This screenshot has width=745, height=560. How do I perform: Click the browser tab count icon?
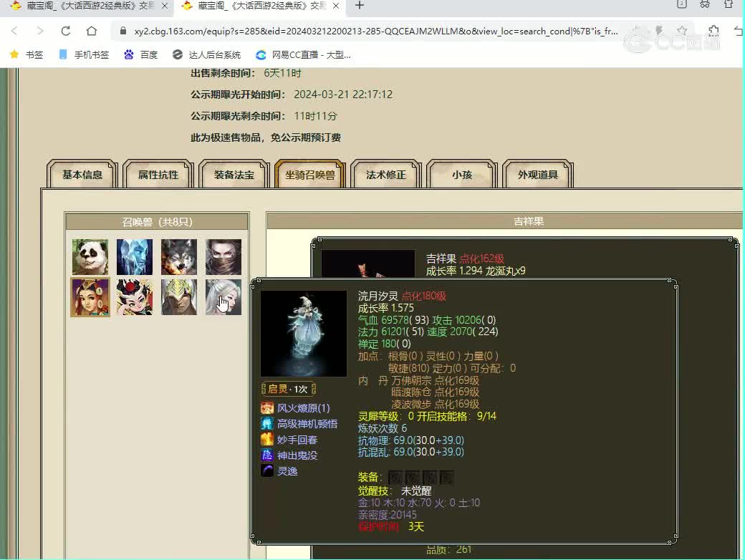pyautogui.click(x=682, y=4)
